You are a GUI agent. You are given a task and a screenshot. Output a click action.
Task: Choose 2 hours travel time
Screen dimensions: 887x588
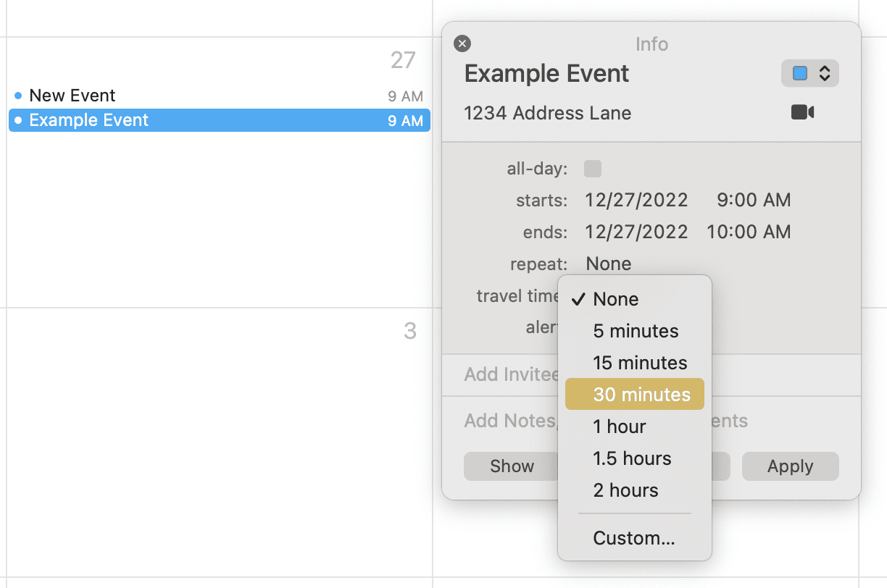625,490
